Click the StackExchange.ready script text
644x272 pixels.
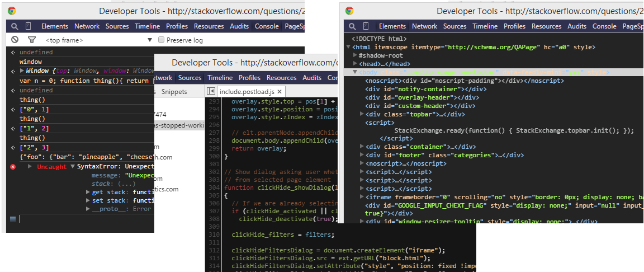[514, 131]
